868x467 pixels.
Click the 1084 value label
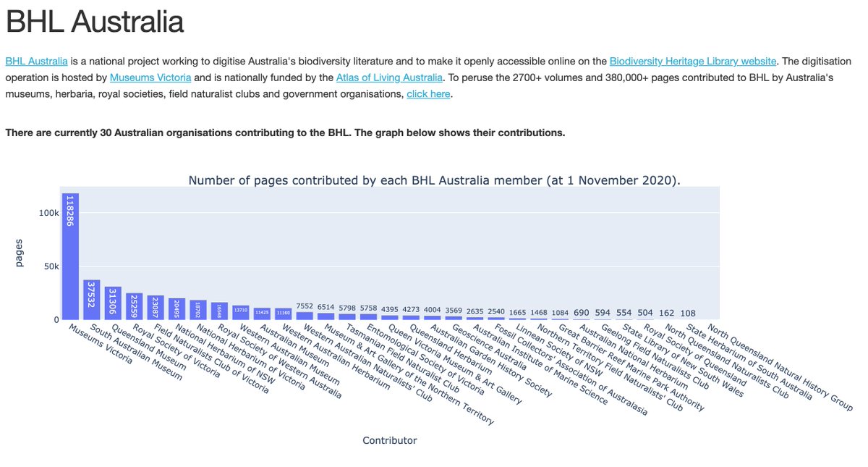[x=561, y=313]
